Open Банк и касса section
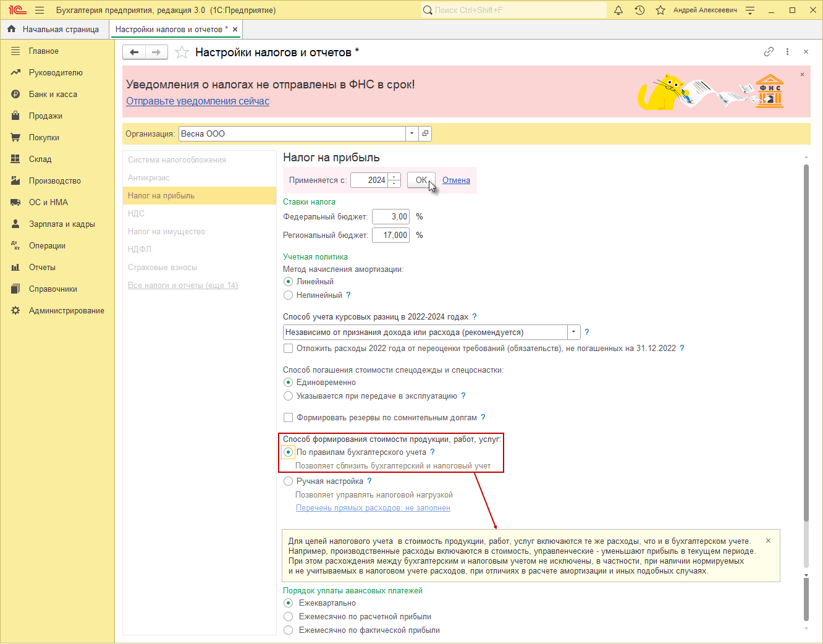This screenshot has width=823, height=644. [53, 94]
